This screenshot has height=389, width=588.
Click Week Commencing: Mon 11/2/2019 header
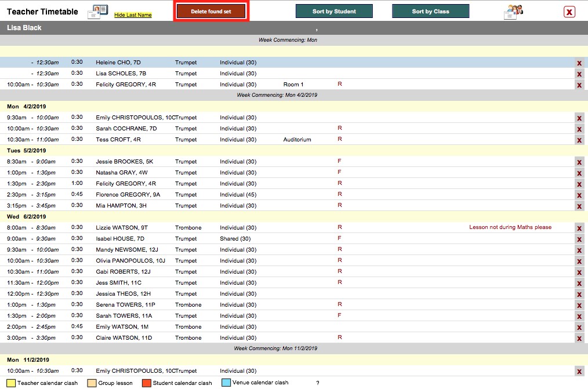coord(275,348)
